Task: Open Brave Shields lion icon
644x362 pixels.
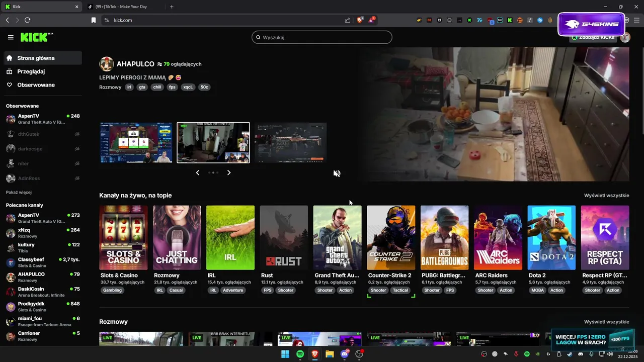Action: 360,20
